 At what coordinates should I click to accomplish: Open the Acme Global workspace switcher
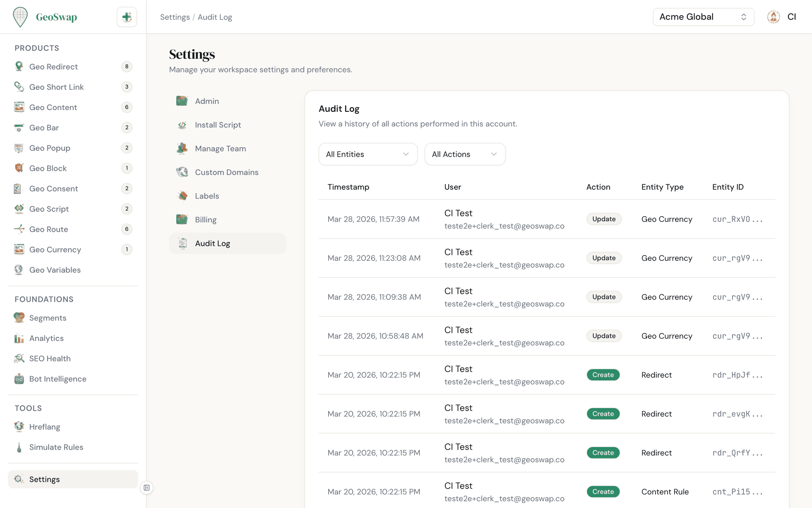[x=703, y=17]
